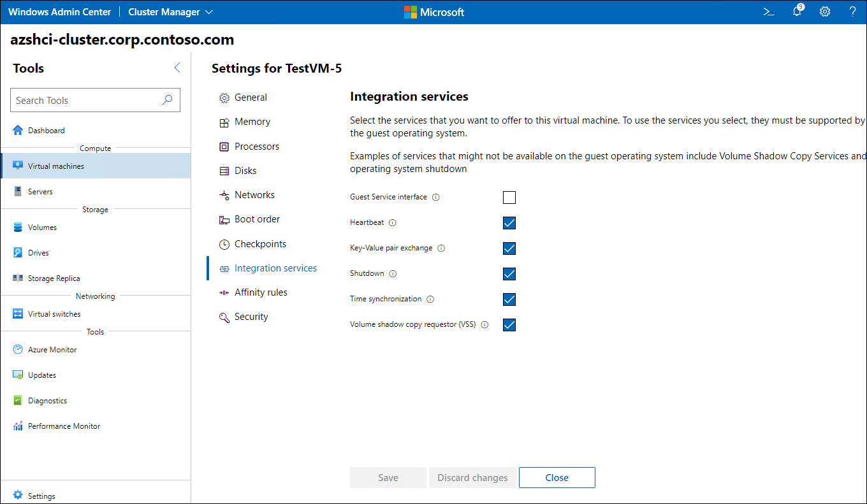This screenshot has width=867, height=504.
Task: Show info icon for Time synchronization
Action: click(x=430, y=299)
